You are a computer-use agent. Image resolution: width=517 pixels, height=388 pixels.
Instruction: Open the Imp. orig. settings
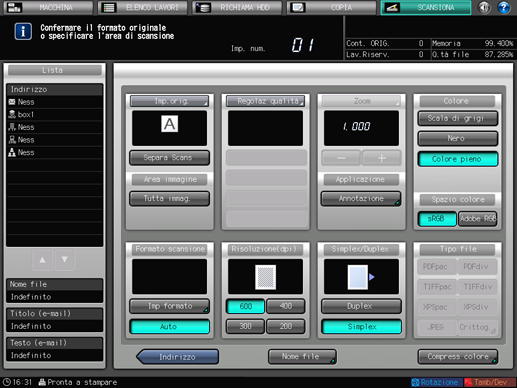[x=169, y=101]
